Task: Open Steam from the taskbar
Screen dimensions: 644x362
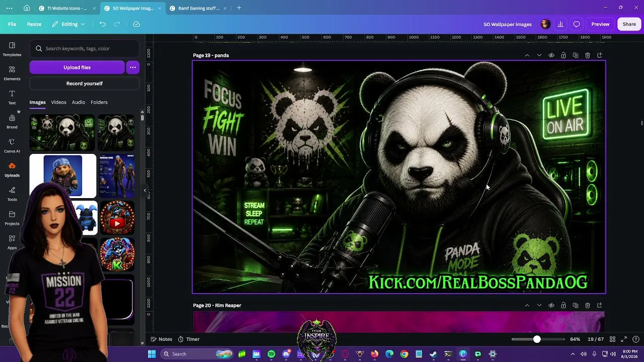Action: (x=433, y=354)
